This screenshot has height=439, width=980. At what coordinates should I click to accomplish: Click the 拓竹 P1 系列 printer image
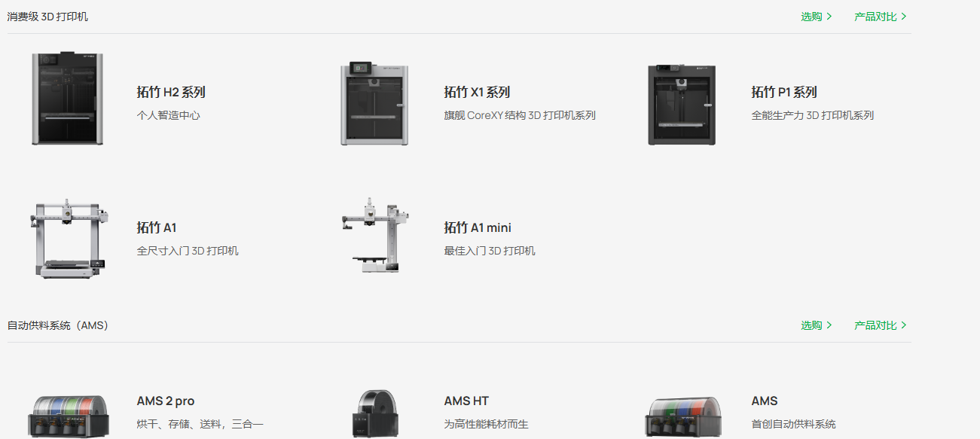click(682, 105)
